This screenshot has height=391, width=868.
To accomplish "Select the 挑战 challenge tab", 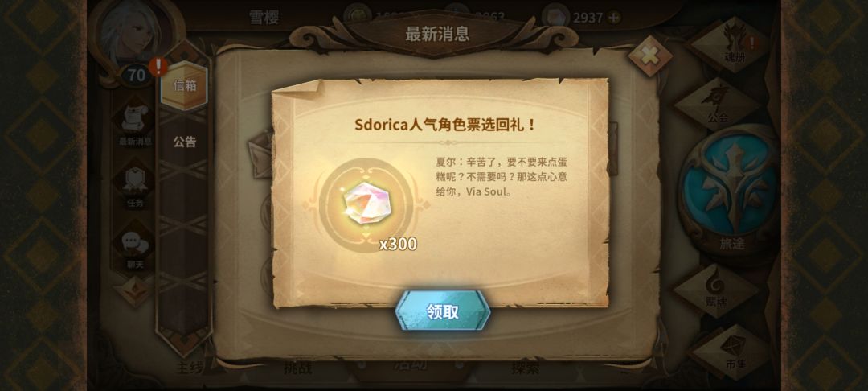I will point(298,368).
